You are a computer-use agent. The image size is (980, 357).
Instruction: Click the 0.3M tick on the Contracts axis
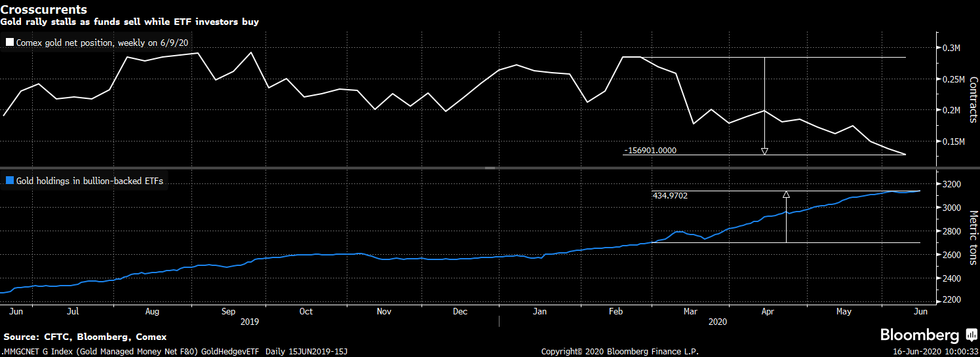click(x=951, y=48)
